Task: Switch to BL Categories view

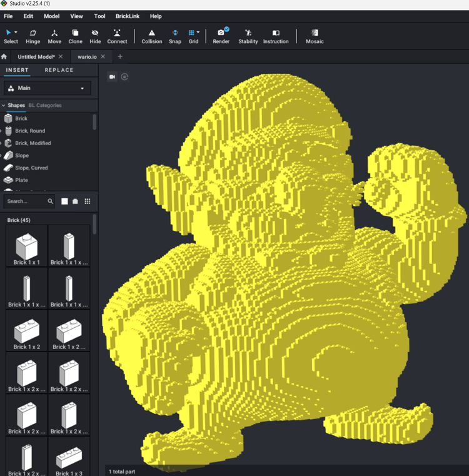Action: click(45, 105)
